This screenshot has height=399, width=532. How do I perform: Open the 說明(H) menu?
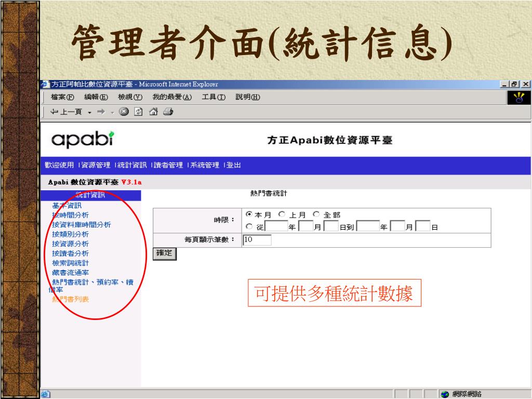pyautogui.click(x=248, y=97)
